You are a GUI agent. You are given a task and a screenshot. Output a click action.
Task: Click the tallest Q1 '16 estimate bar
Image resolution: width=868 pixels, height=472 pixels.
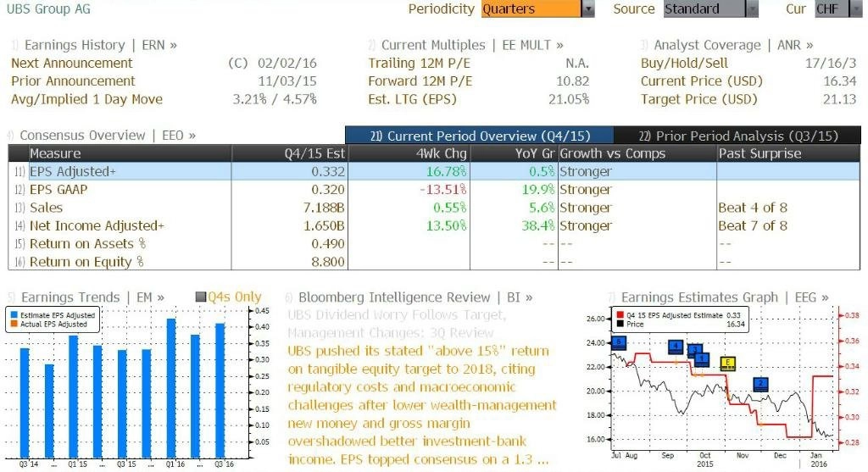171,388
